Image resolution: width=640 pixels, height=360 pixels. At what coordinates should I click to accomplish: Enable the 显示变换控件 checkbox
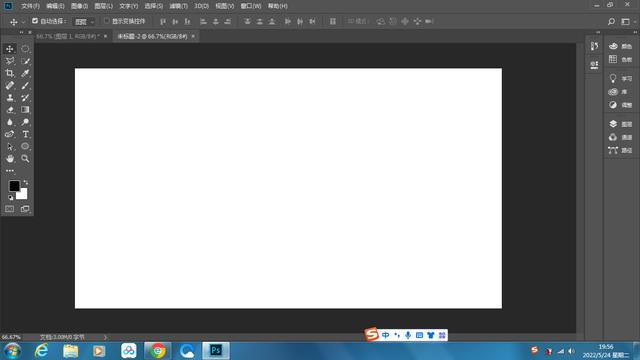107,21
